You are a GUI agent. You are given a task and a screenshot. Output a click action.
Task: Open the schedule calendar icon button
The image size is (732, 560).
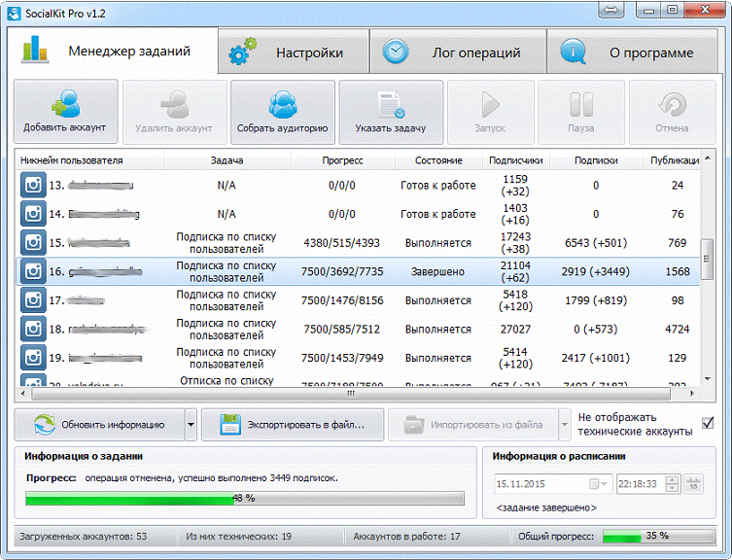coord(694,484)
